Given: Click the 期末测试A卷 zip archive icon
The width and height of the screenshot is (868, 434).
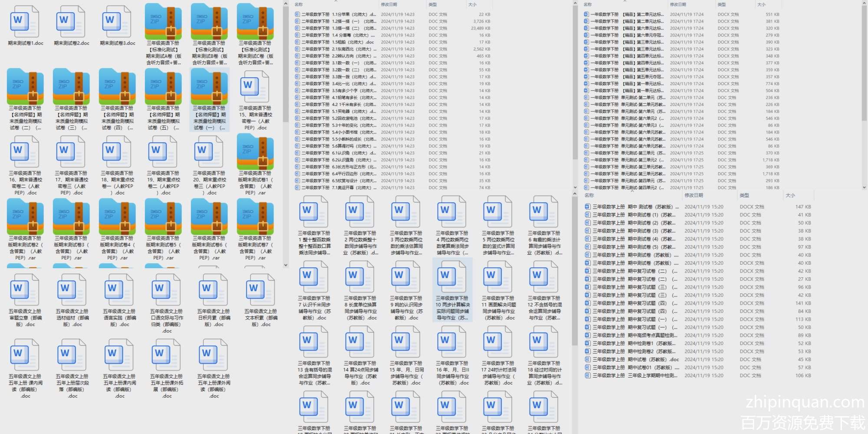Looking at the screenshot, I should [163, 22].
